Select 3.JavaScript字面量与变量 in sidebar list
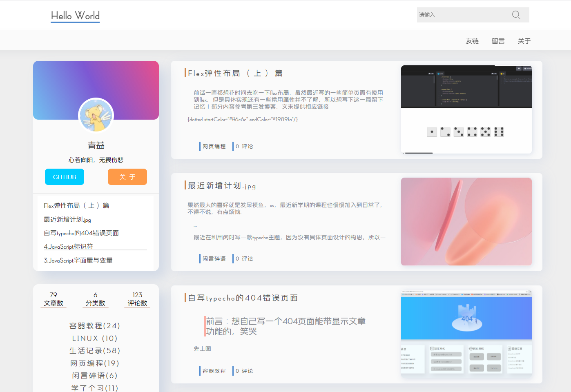 (x=78, y=261)
